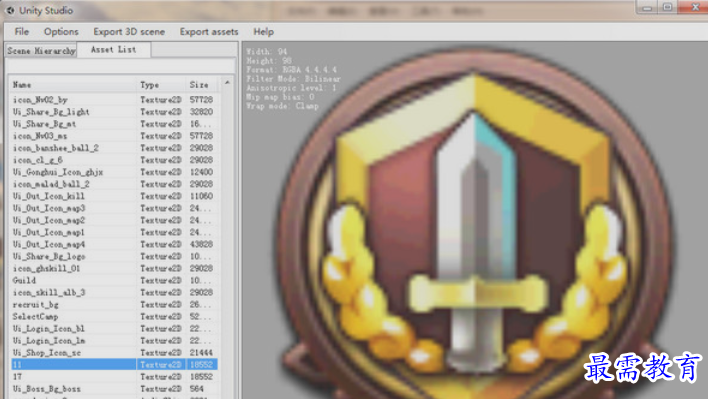Viewport: 708px width, 399px height.
Task: Open Export assets menu
Action: click(x=209, y=32)
